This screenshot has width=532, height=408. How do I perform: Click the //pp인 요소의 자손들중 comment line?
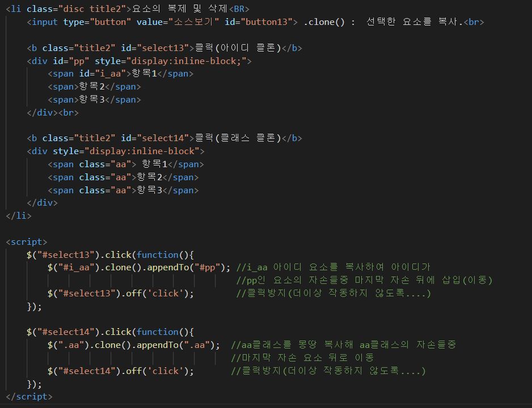tap(364, 280)
